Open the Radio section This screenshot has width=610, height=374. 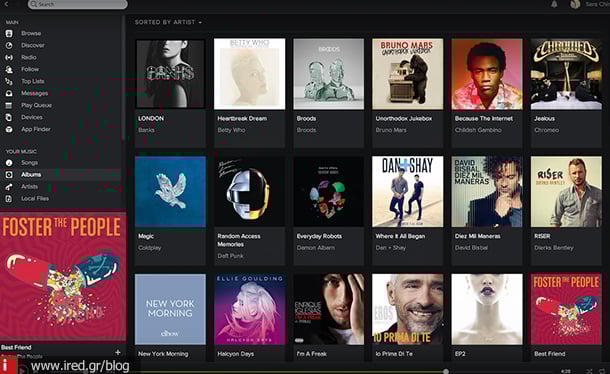pos(29,58)
